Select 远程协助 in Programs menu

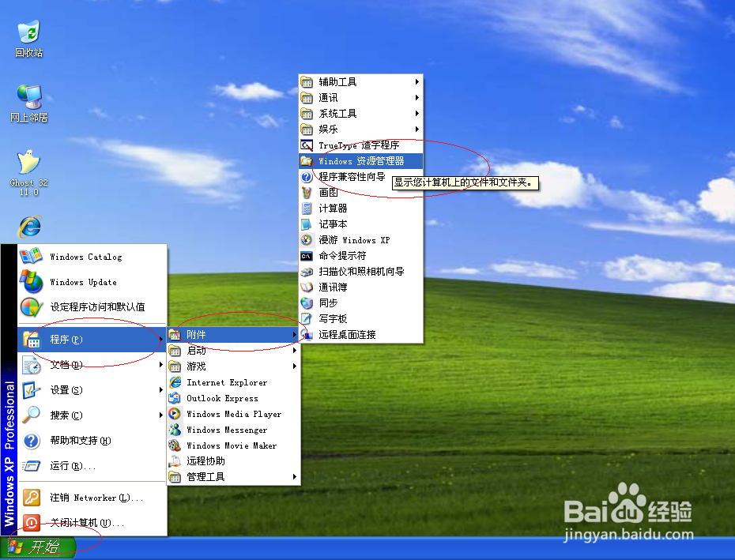click(x=233, y=461)
